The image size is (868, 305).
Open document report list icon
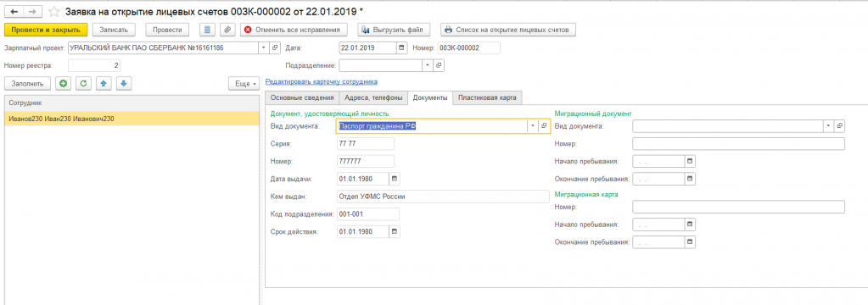[207, 30]
